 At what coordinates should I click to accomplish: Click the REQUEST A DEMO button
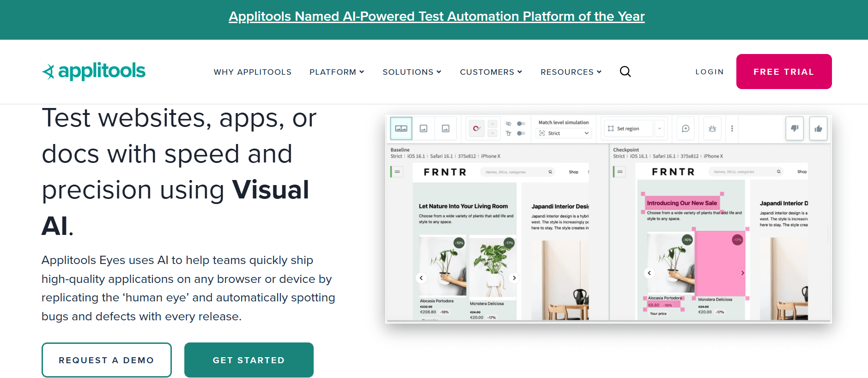107,360
